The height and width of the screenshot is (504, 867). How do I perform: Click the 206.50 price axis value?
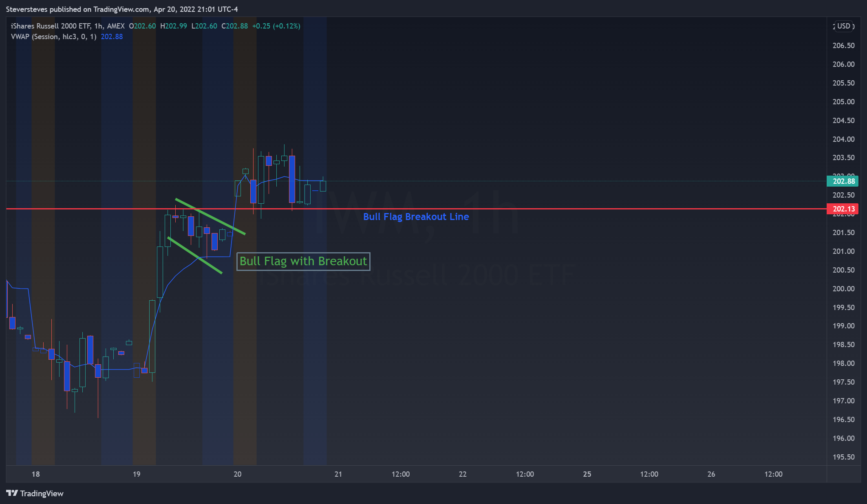click(843, 46)
